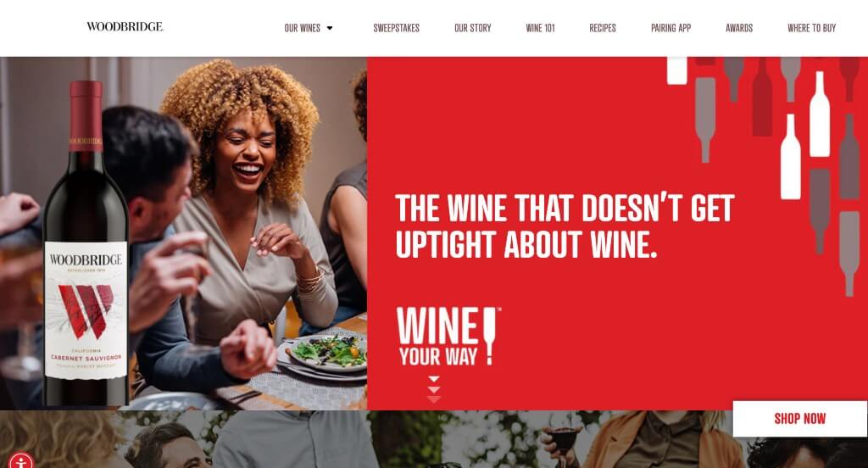Viewport: 868px width, 468px height.
Task: View the Awards page
Action: click(x=739, y=28)
